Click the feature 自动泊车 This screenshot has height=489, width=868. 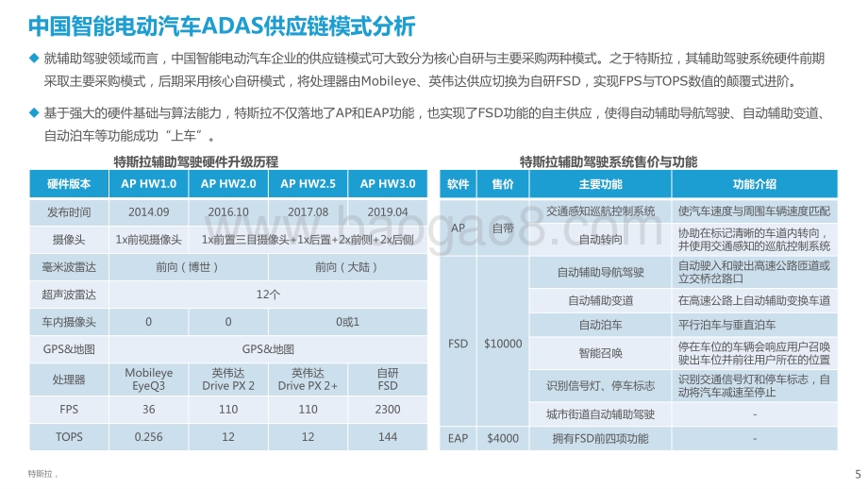pyautogui.click(x=601, y=325)
